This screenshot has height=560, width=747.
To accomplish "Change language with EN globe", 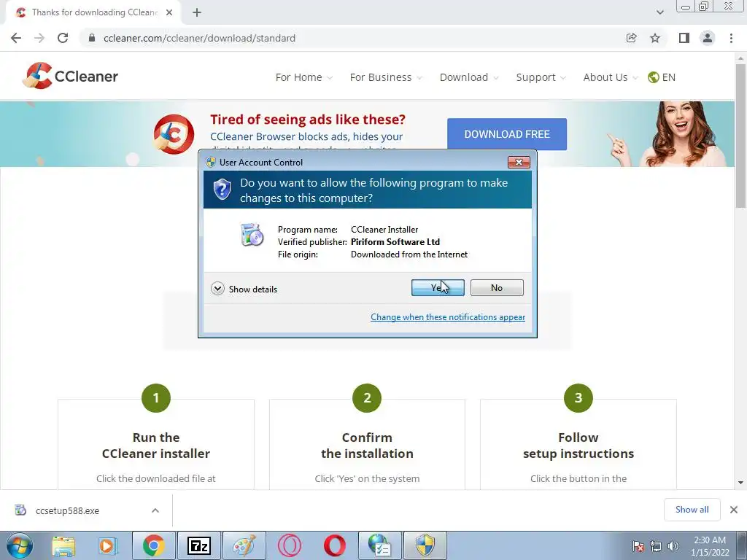I will 661,77.
